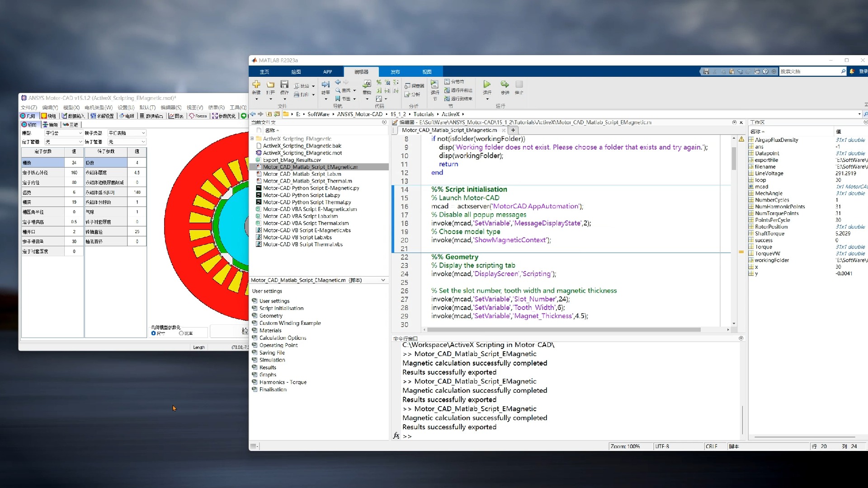This screenshot has height=488, width=868.
Task: Switch to the 主页 (Home) ribbon tab
Action: point(264,72)
